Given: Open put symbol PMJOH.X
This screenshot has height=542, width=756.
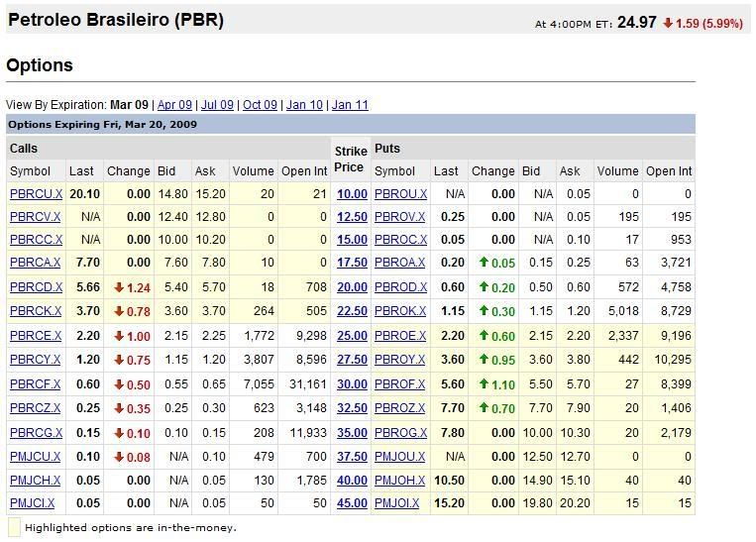Looking at the screenshot, I should 399,481.
